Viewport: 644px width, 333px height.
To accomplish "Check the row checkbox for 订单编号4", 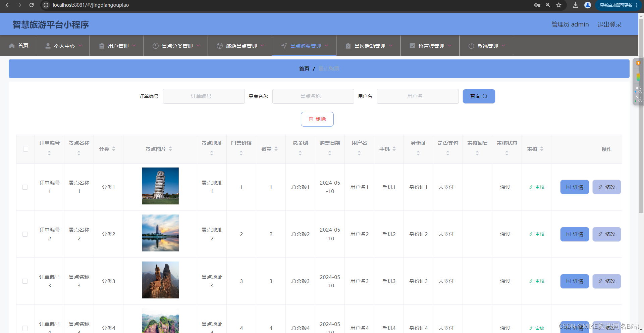I will [25, 328].
